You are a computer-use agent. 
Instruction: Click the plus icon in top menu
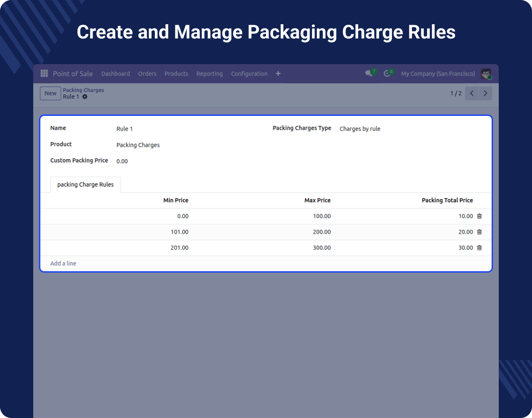coord(278,74)
